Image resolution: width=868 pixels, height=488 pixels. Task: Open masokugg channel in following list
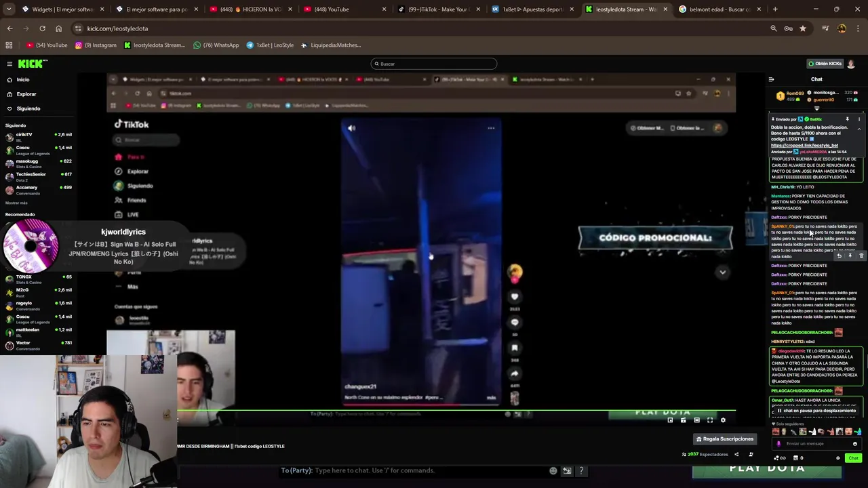click(39, 163)
